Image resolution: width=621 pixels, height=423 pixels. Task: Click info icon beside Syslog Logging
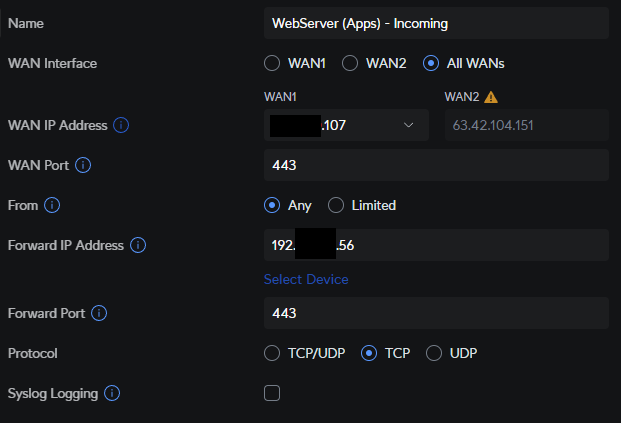(112, 393)
